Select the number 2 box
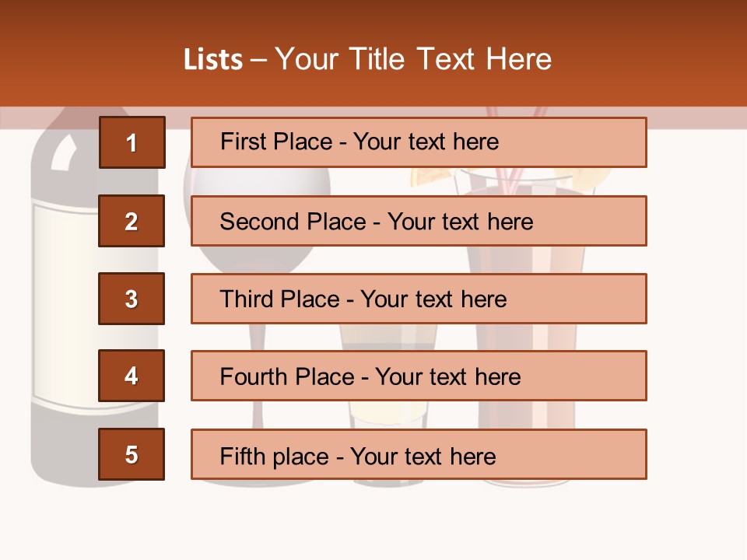This screenshot has height=560, width=747. pos(132,221)
